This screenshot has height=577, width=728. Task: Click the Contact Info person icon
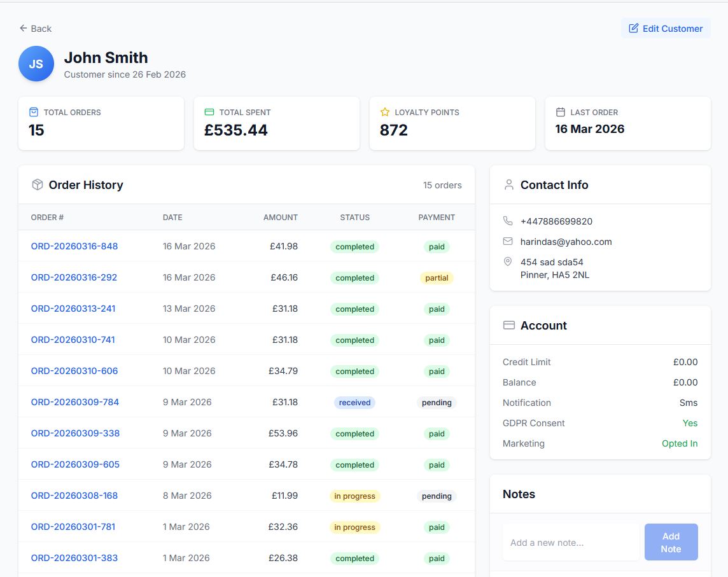pos(509,184)
